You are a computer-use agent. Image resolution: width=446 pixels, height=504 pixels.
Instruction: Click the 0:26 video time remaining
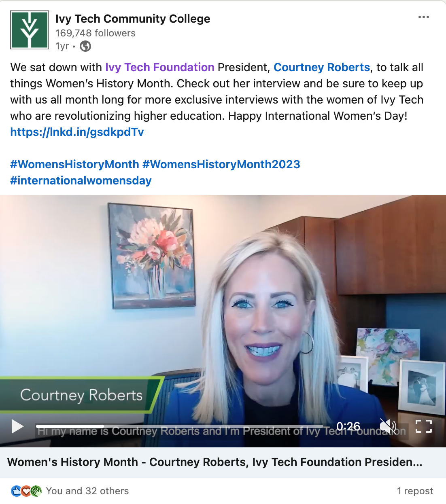[x=348, y=426]
